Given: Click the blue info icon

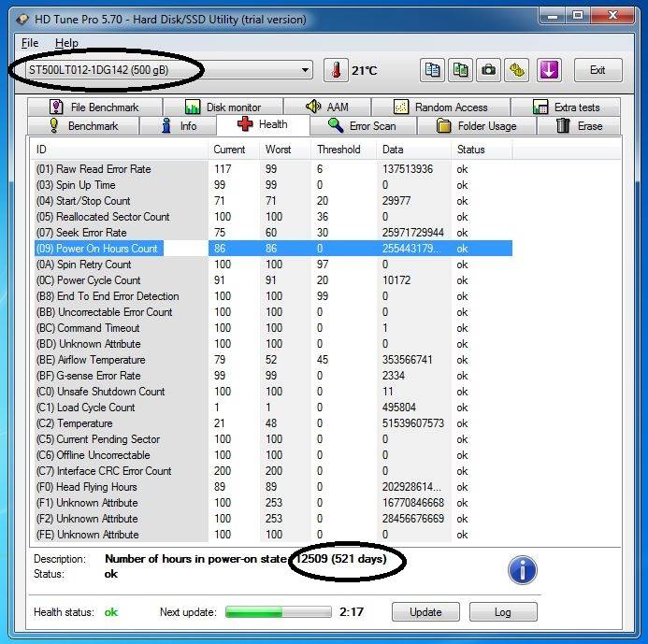Looking at the screenshot, I should (523, 570).
